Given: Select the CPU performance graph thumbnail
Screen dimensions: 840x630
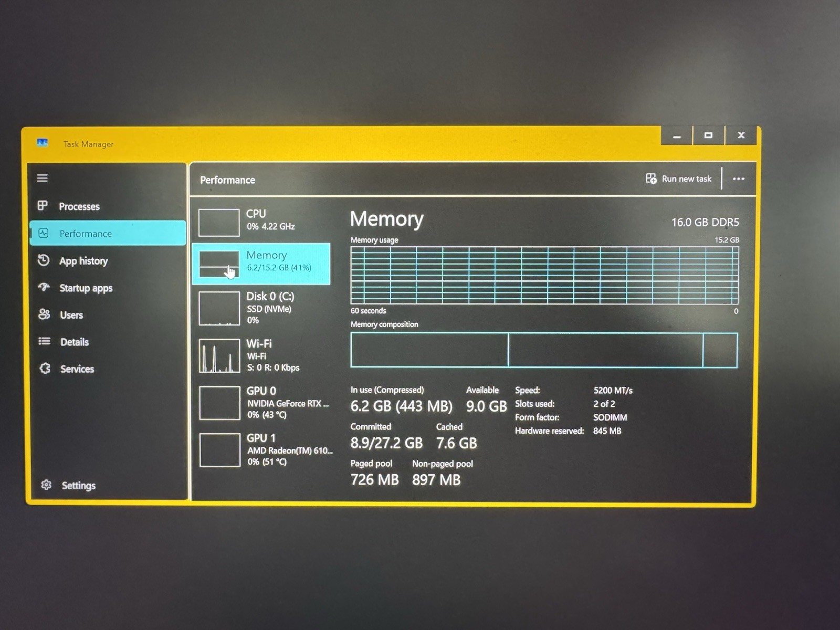Looking at the screenshot, I should (219, 223).
